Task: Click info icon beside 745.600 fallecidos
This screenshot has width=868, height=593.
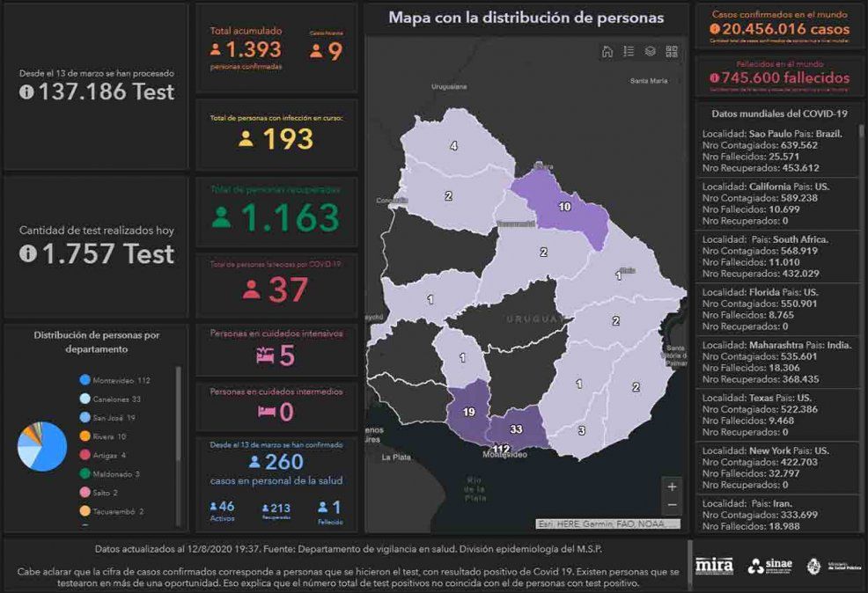Action: coord(714,77)
